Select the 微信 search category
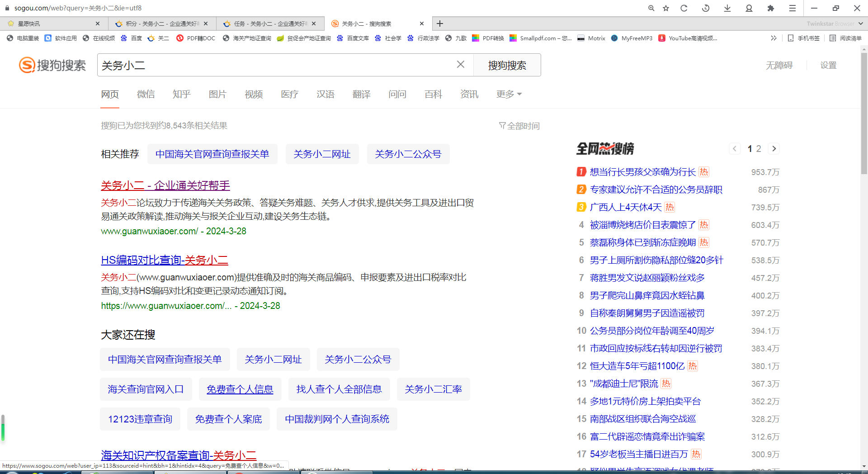This screenshot has width=868, height=474. [x=146, y=94]
